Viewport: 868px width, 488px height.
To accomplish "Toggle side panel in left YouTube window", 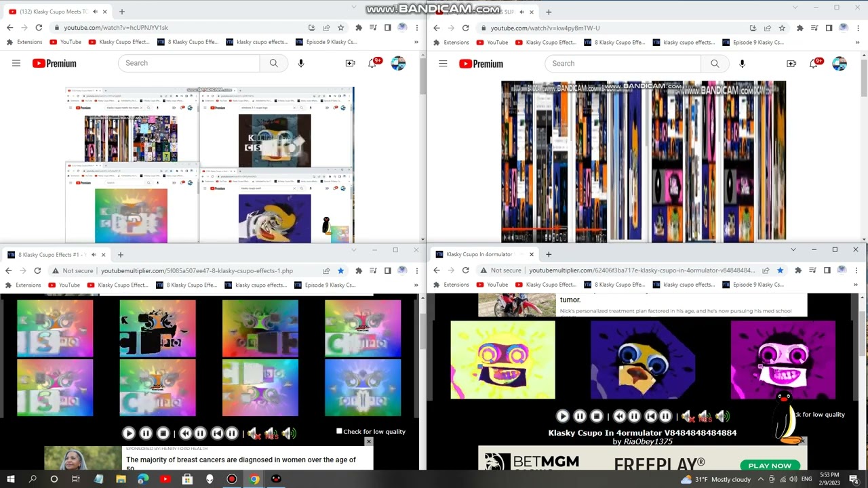I will click(x=387, y=28).
